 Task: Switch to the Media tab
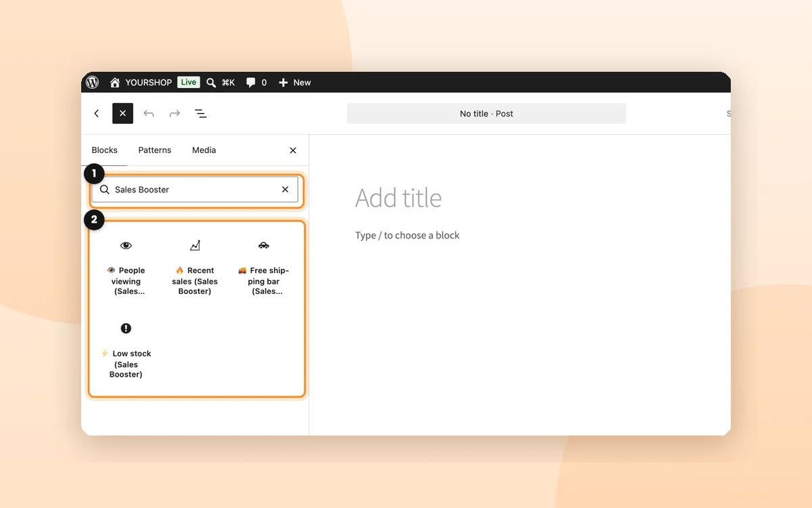click(x=204, y=150)
